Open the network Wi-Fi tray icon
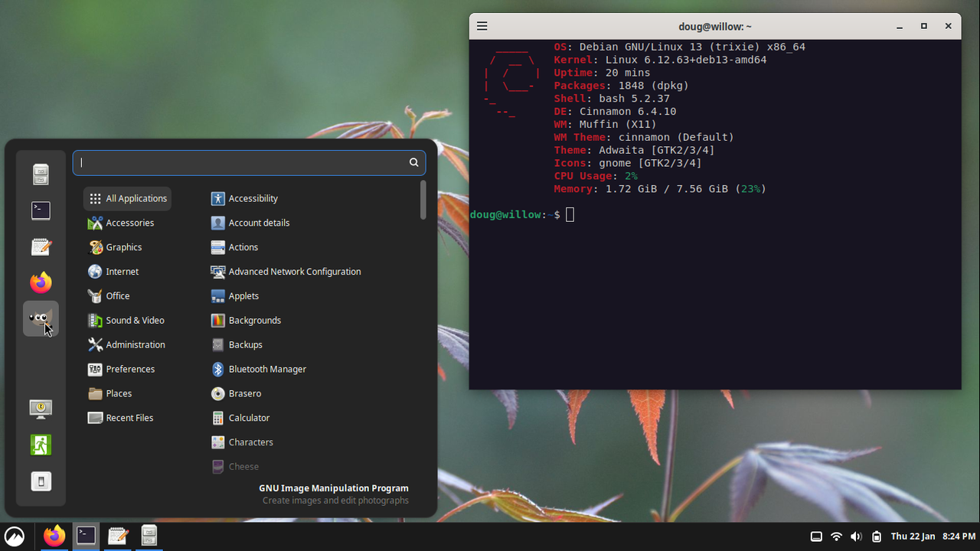 tap(836, 536)
